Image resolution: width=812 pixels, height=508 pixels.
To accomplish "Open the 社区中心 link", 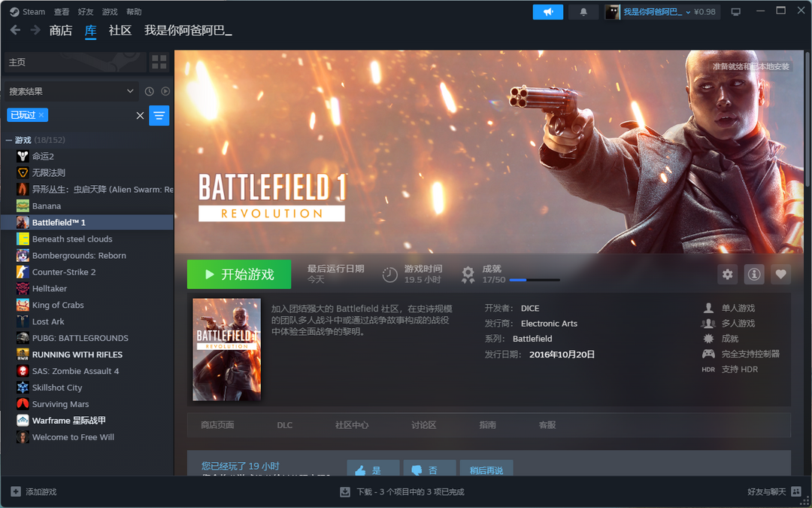I will [x=352, y=425].
